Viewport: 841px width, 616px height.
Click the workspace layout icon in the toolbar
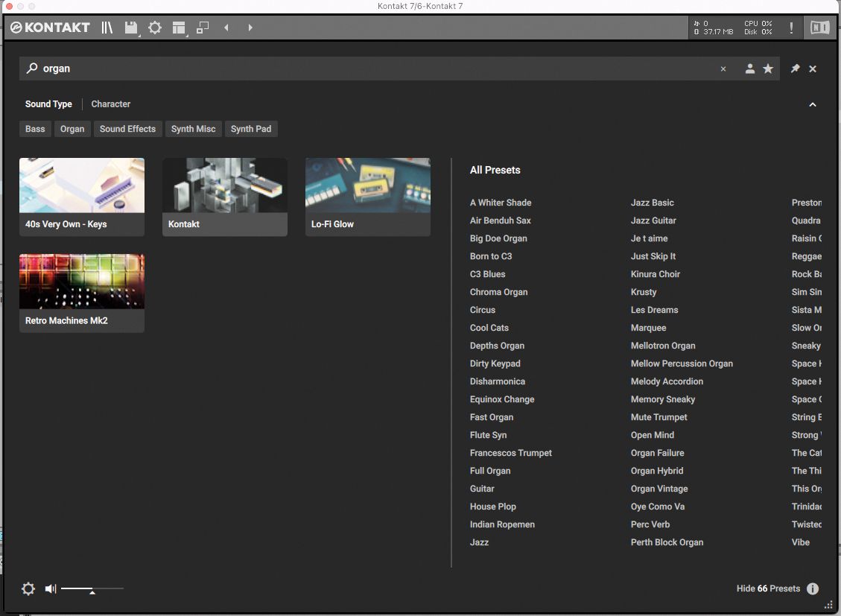178,27
